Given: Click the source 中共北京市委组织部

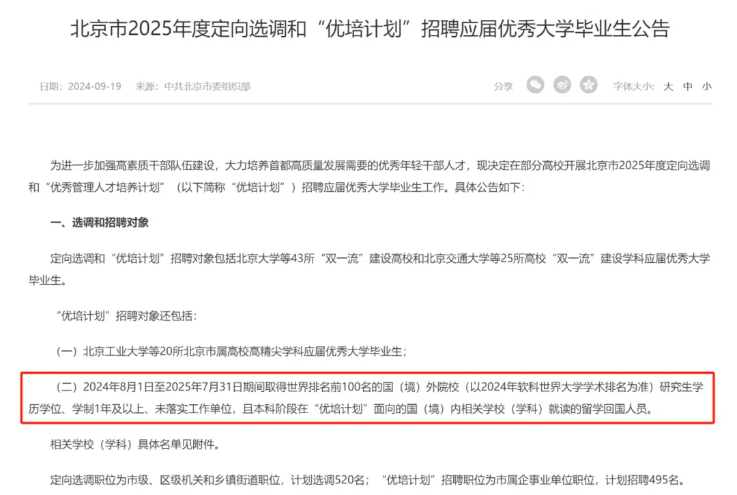Looking at the screenshot, I should coord(207,86).
